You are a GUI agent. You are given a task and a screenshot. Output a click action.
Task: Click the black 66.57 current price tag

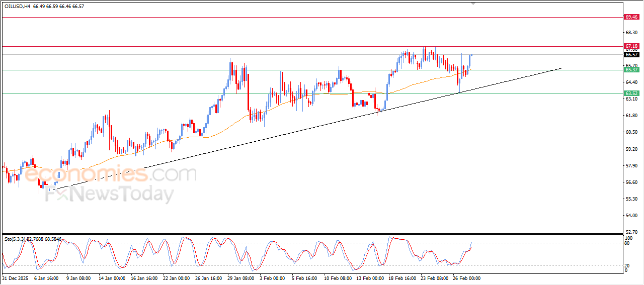(631, 54)
